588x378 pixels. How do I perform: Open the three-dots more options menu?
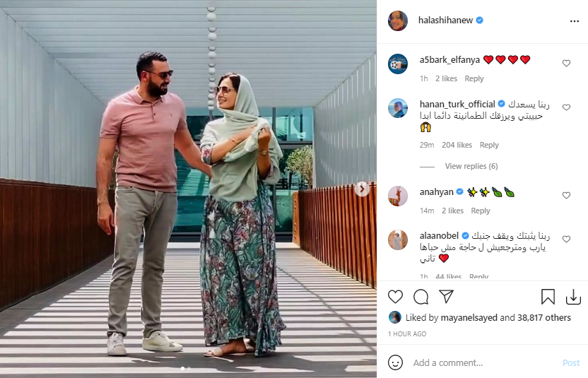coord(574,21)
